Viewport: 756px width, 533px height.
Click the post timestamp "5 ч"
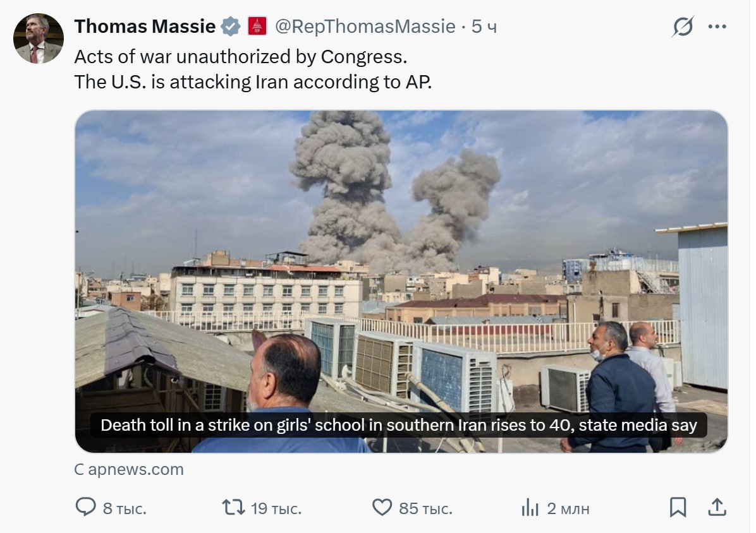tap(484, 27)
